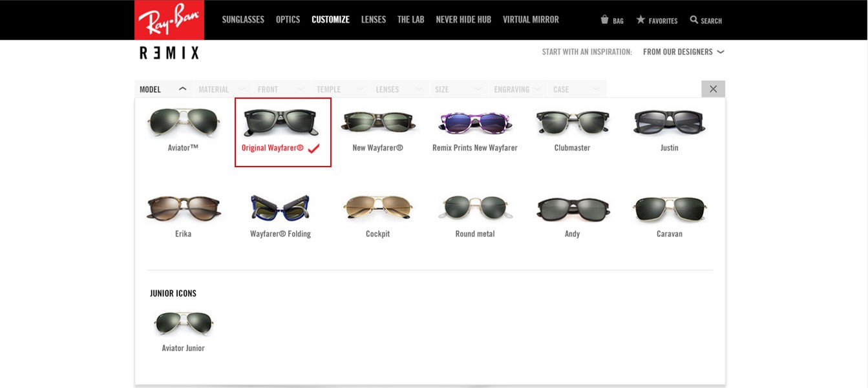868x388 pixels.
Task: Go to Virtual Mirror menu item
Action: click(531, 19)
